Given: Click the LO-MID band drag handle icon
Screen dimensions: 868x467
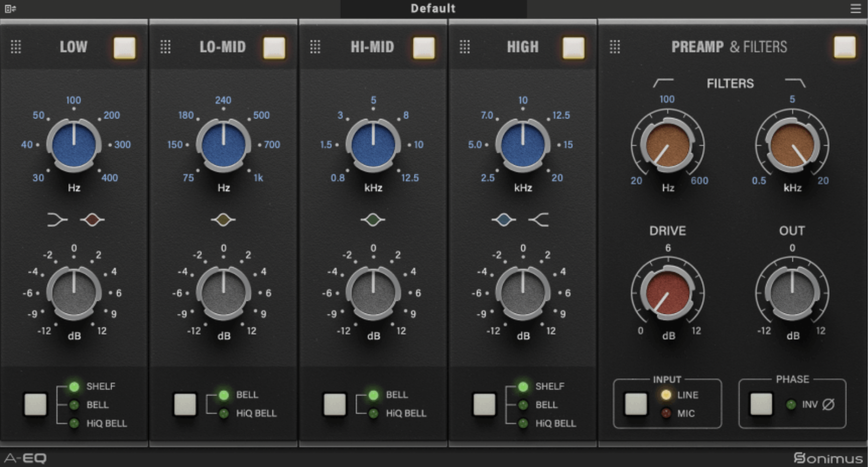Looking at the screenshot, I should [166, 47].
